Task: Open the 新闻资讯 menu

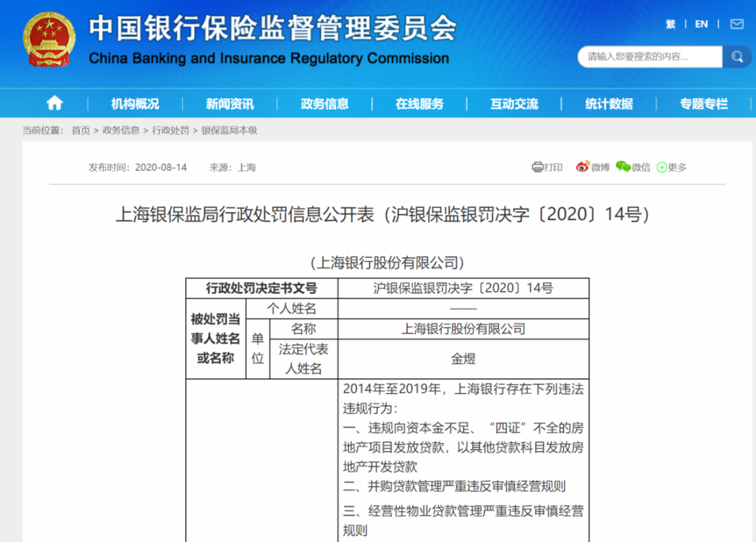Action: (230, 104)
